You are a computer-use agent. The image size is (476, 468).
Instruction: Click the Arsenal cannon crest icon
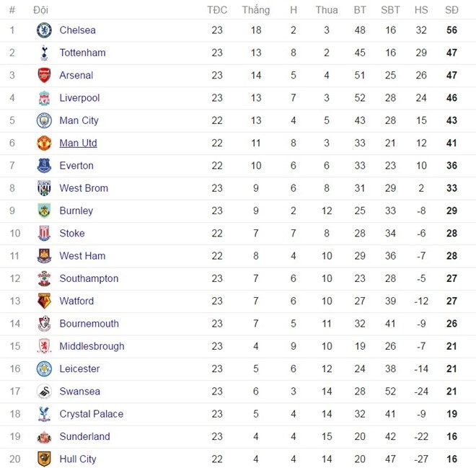coord(45,76)
